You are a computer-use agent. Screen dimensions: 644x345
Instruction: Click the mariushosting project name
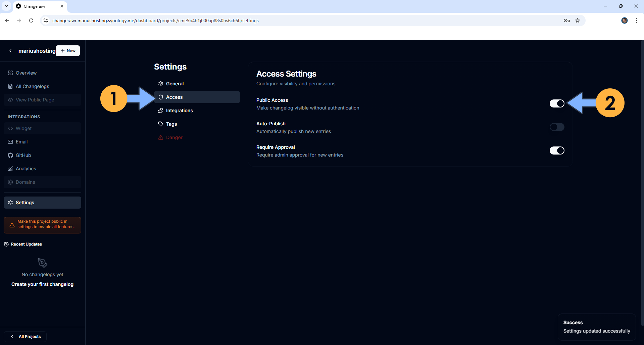(x=37, y=51)
